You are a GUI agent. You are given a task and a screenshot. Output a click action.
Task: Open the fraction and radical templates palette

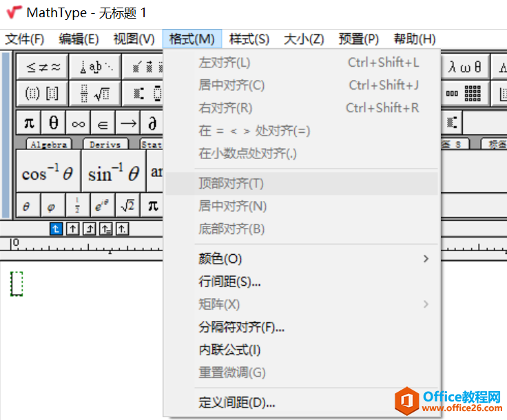point(95,94)
